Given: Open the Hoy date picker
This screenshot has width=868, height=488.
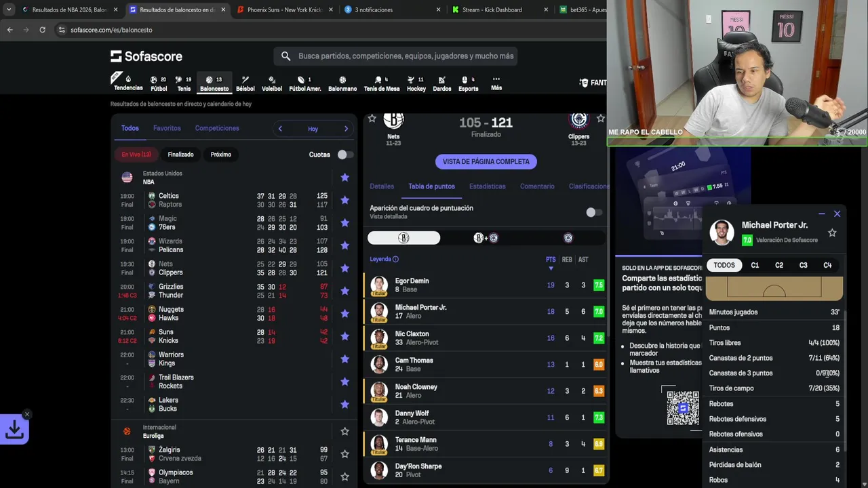Looking at the screenshot, I should click(313, 129).
